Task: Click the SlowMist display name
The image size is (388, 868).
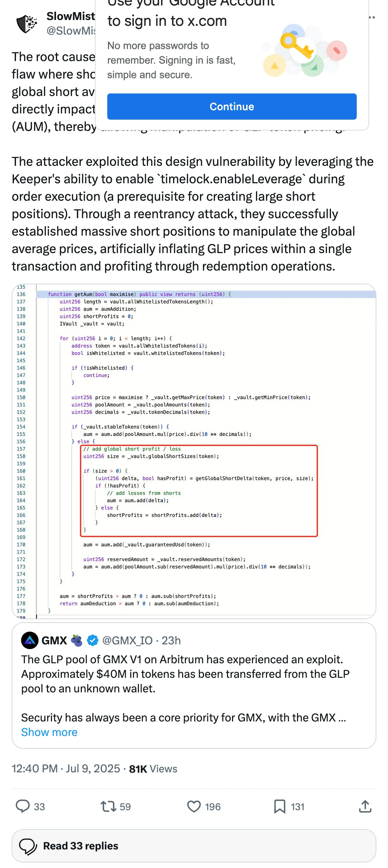Action: tap(71, 16)
